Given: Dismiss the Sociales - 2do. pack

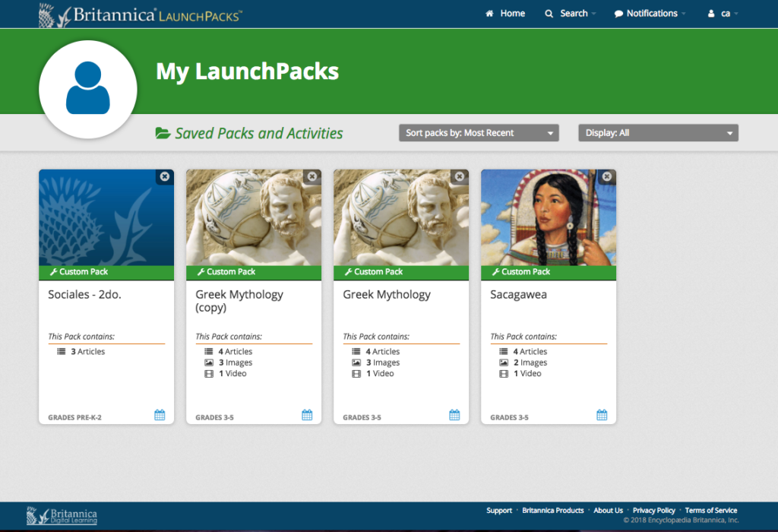Looking at the screenshot, I should click(164, 176).
